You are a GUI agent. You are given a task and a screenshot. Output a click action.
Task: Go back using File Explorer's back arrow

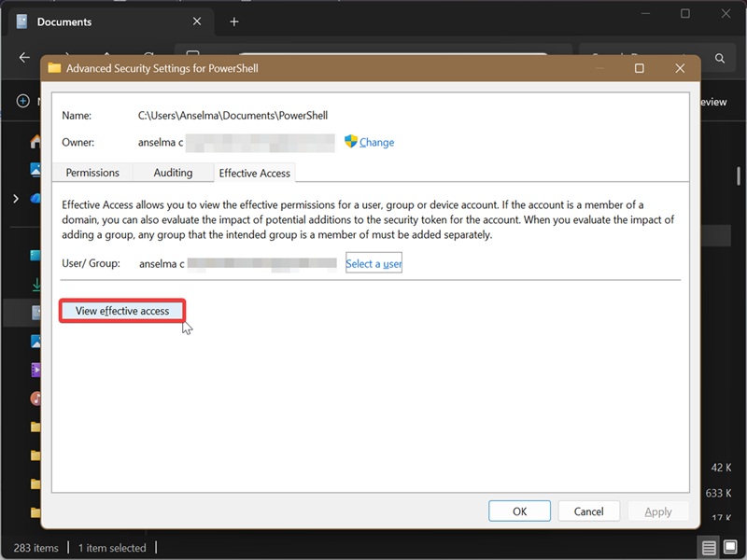click(x=24, y=58)
